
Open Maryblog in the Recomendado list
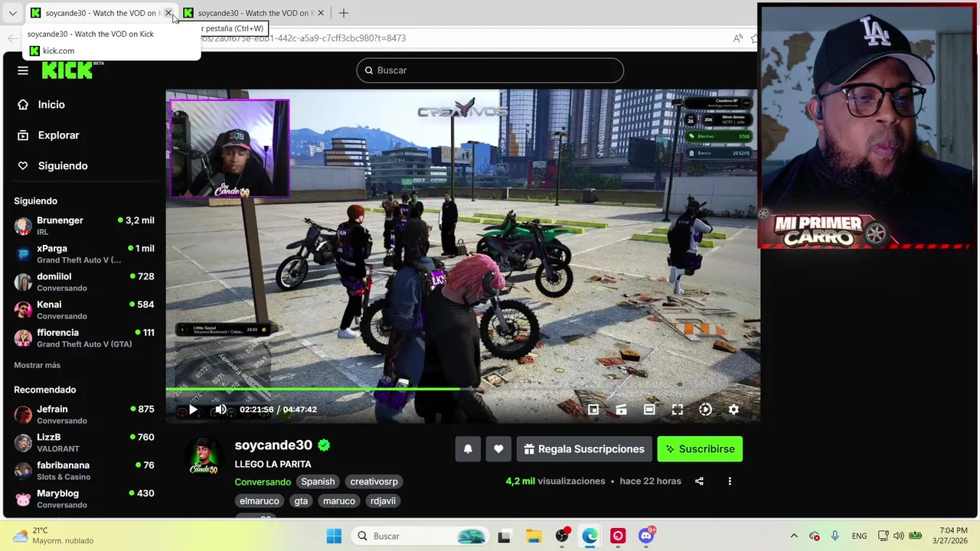pos(84,499)
